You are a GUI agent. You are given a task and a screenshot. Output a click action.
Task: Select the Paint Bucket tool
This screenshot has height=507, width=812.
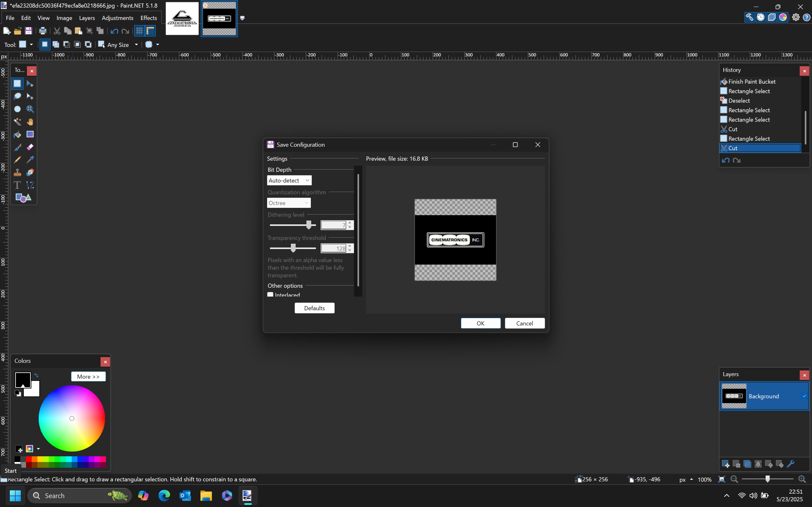click(17, 134)
